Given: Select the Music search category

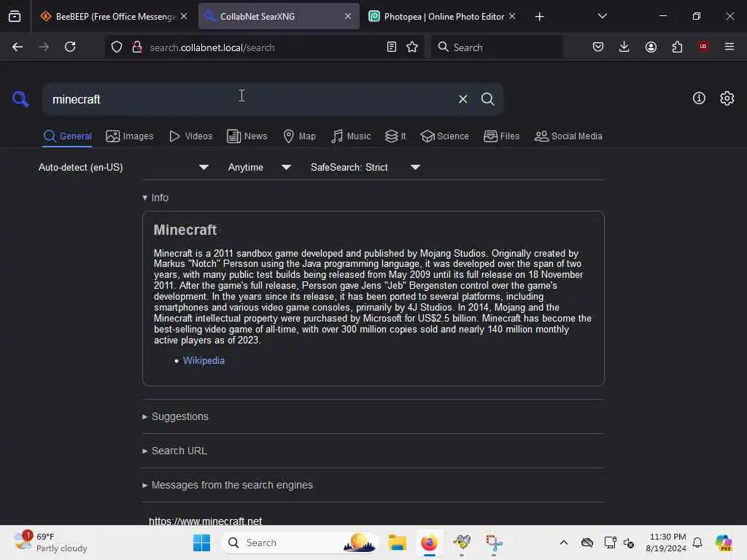Looking at the screenshot, I should [351, 136].
